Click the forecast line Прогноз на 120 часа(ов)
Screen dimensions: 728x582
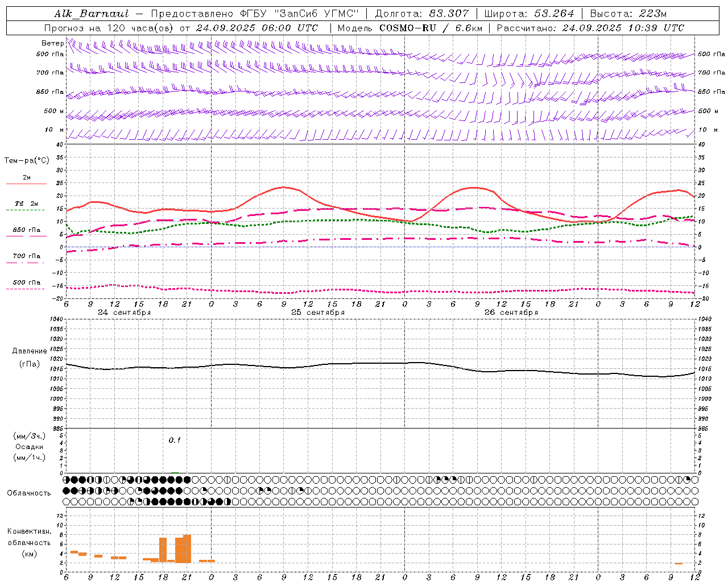click(109, 28)
